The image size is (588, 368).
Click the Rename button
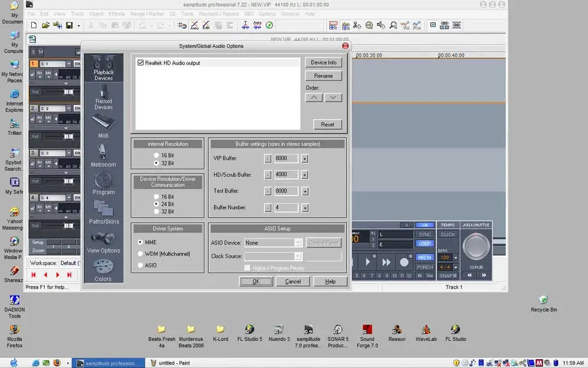[323, 76]
